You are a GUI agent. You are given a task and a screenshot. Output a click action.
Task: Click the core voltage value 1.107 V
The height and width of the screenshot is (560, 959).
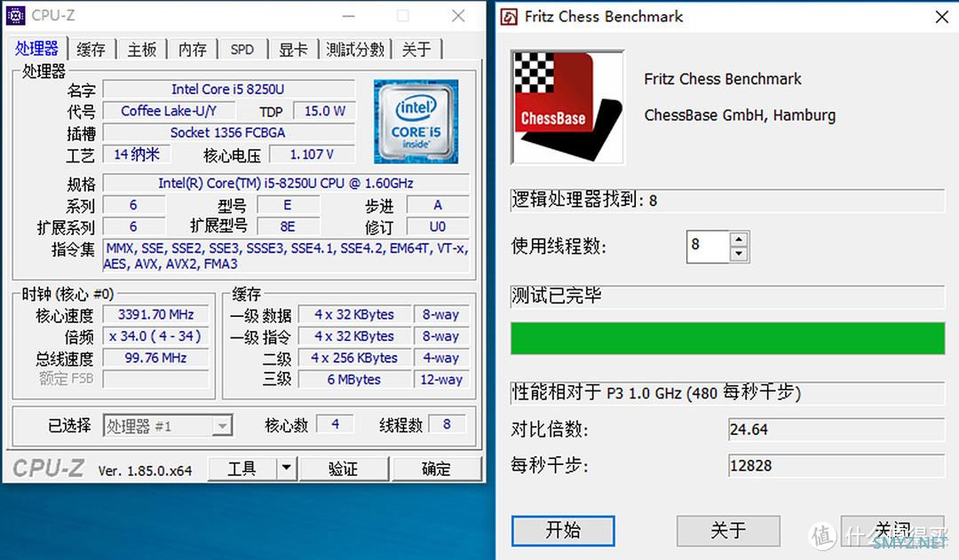coord(312,154)
